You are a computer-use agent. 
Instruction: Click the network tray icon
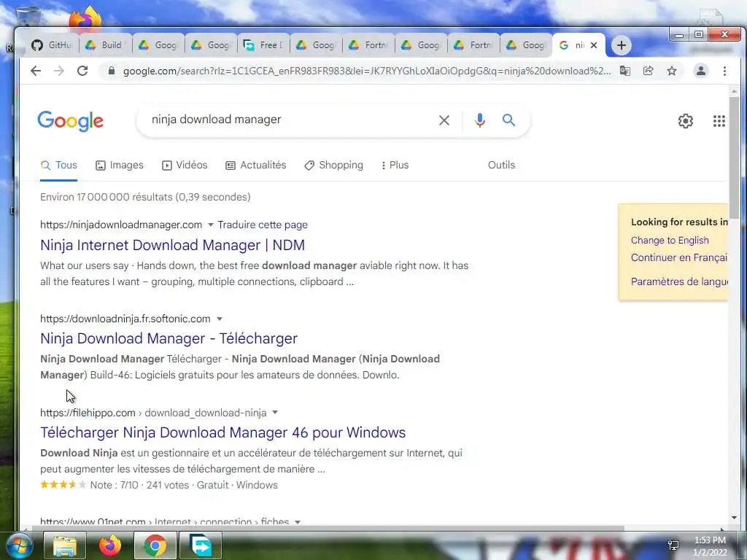(673, 545)
